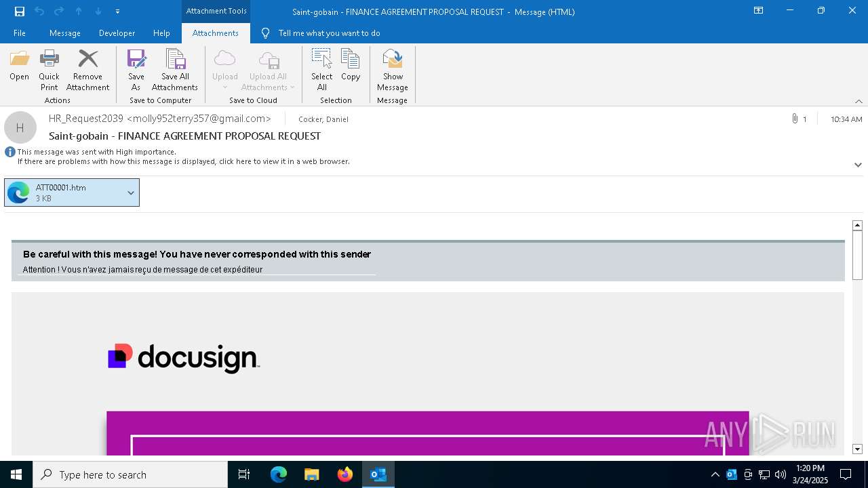Switch to the Developer tab
868x488 pixels.
[x=117, y=33]
